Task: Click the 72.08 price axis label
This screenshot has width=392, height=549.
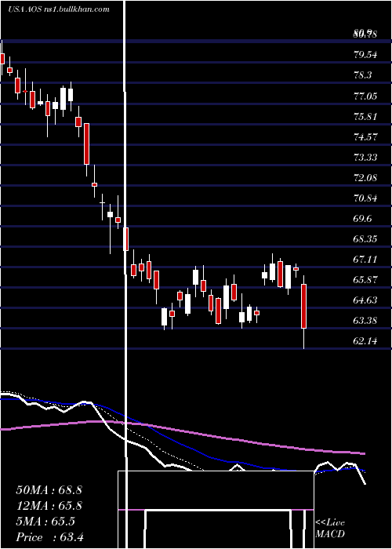Action: [365, 178]
